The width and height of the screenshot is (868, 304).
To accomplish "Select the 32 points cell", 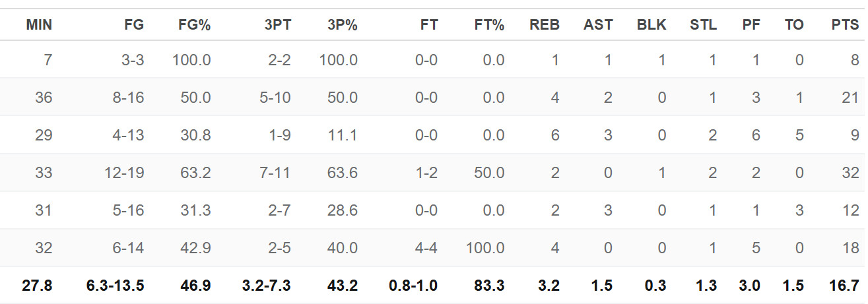I will click(851, 173).
